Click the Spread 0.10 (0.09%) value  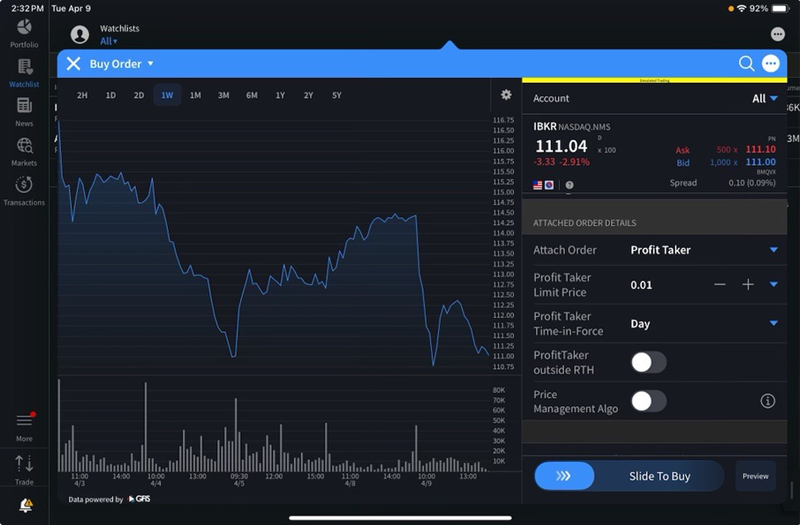tap(752, 183)
